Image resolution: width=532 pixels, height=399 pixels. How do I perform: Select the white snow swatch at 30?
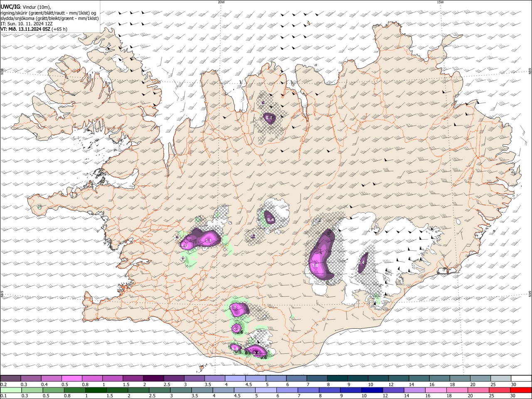[x=521, y=379]
